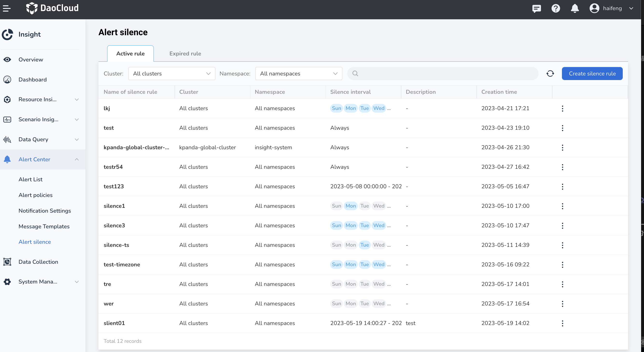Open Alert policies in sidebar
Viewport: 644px width, 352px height.
[x=35, y=195]
